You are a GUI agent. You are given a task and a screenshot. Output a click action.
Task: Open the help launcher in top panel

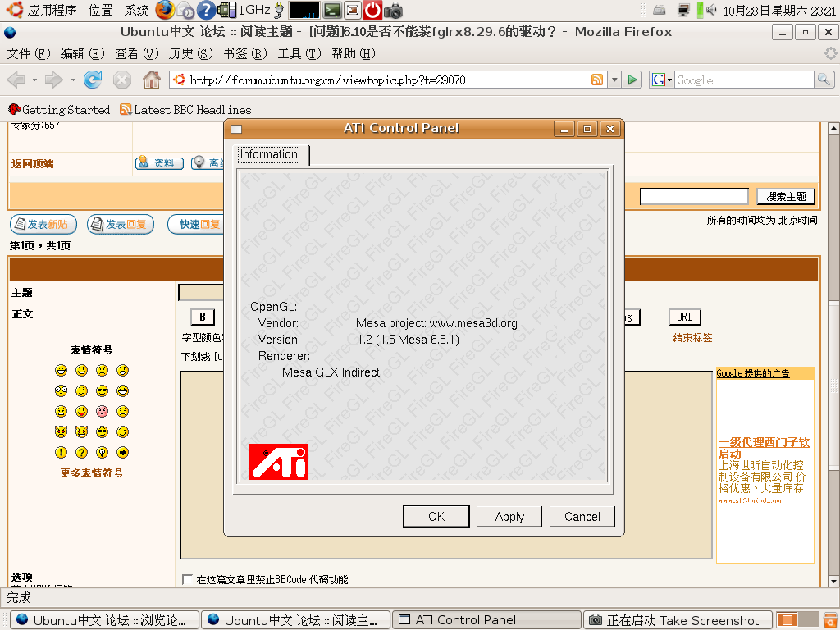206,10
